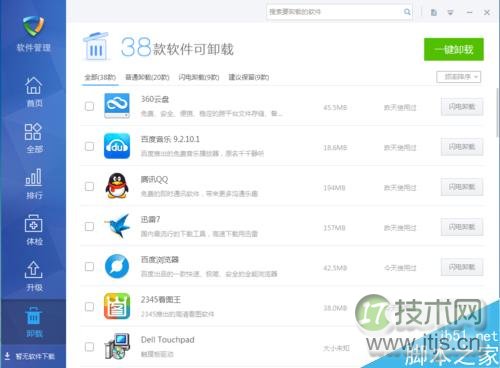
Task: Click the 2345看图王 name text
Action: pos(161,299)
